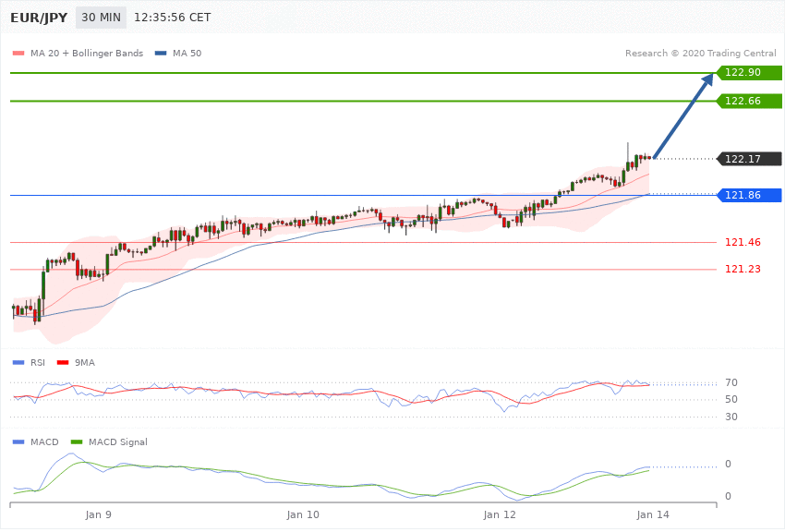Click the green 122.90 resistance label
Image resolution: width=785 pixels, height=532 pixels.
(750, 73)
